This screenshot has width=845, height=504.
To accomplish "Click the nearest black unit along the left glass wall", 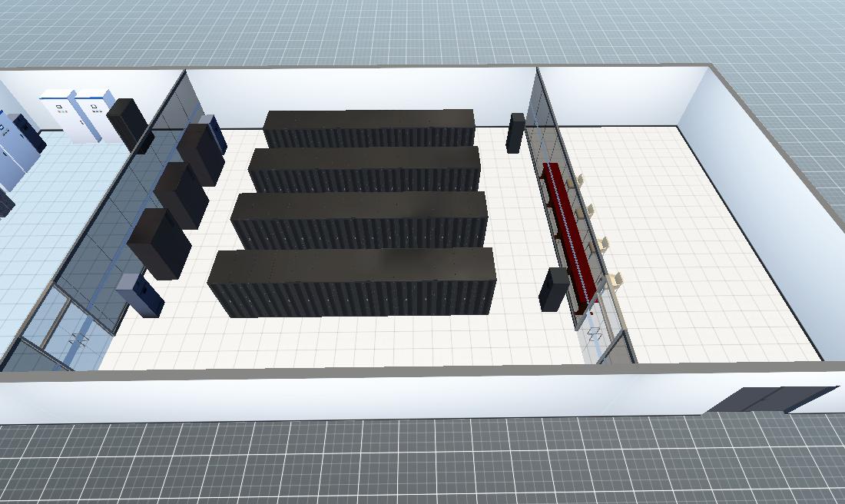I will click(159, 243).
